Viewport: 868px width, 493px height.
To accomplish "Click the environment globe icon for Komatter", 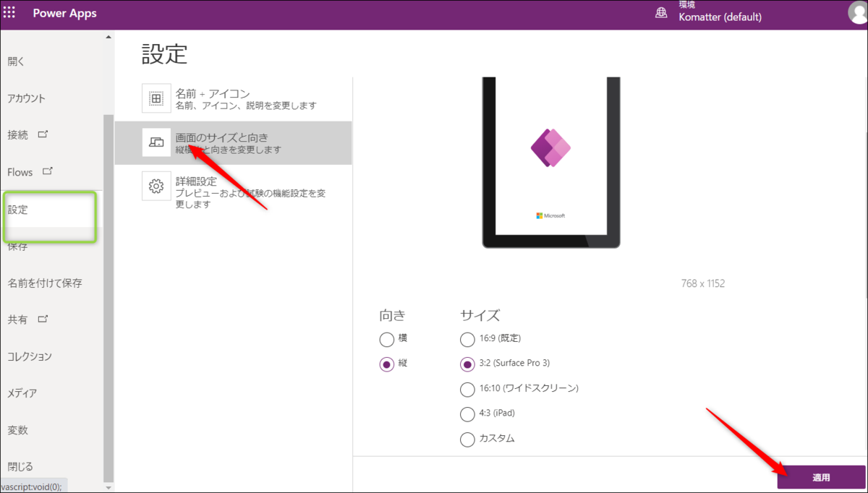I will pyautogui.click(x=660, y=12).
